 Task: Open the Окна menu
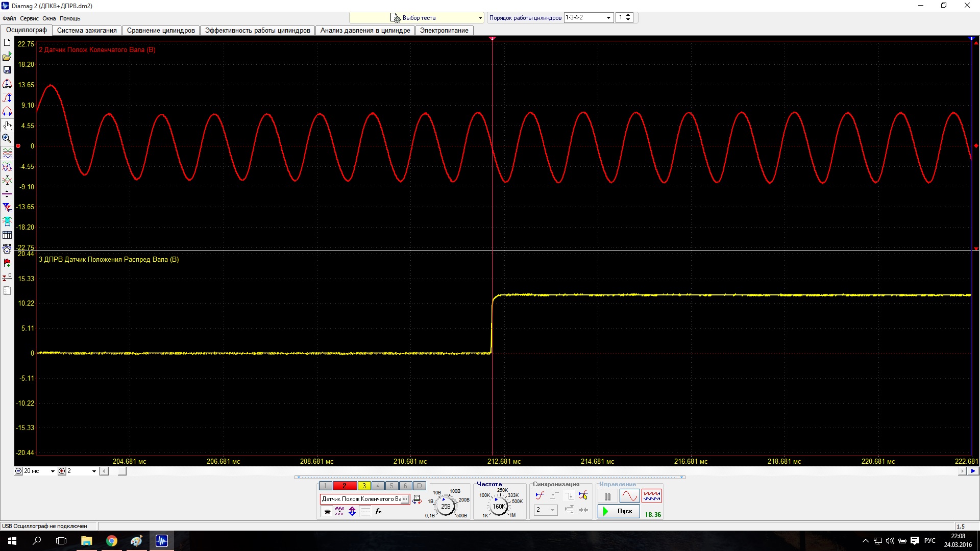pos(49,18)
